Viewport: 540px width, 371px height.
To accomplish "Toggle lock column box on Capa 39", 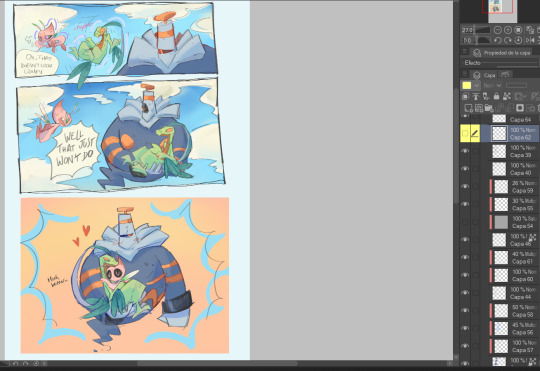I will click(475, 151).
